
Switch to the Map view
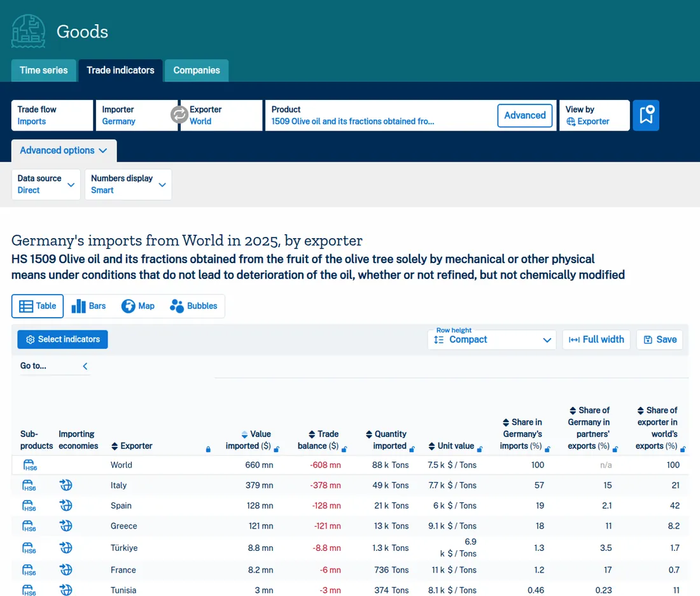tap(138, 306)
